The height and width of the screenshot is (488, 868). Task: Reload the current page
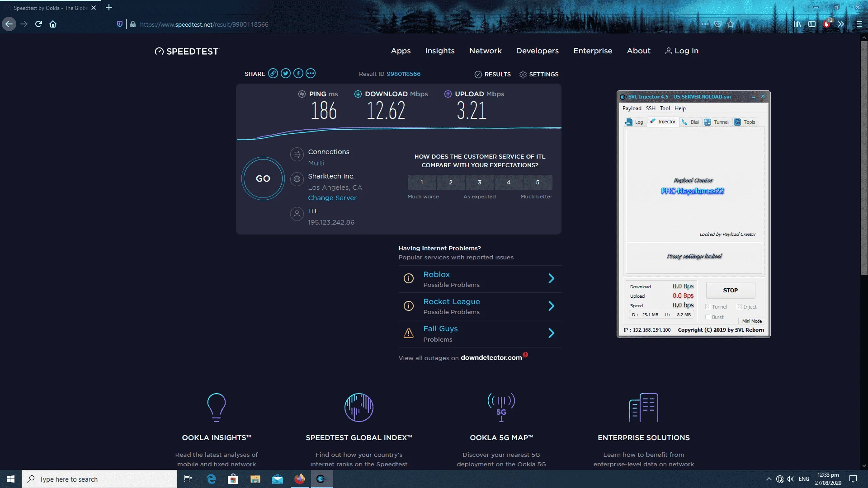pyautogui.click(x=38, y=24)
